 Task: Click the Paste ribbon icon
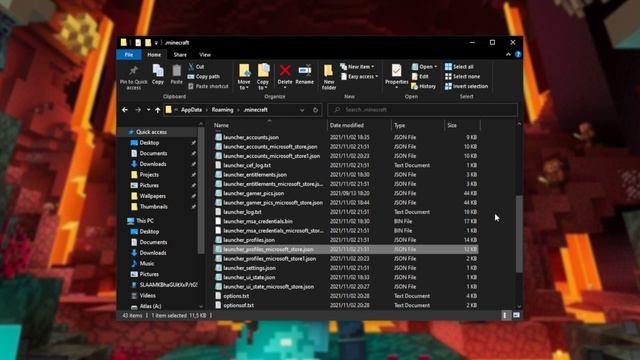tap(176, 71)
